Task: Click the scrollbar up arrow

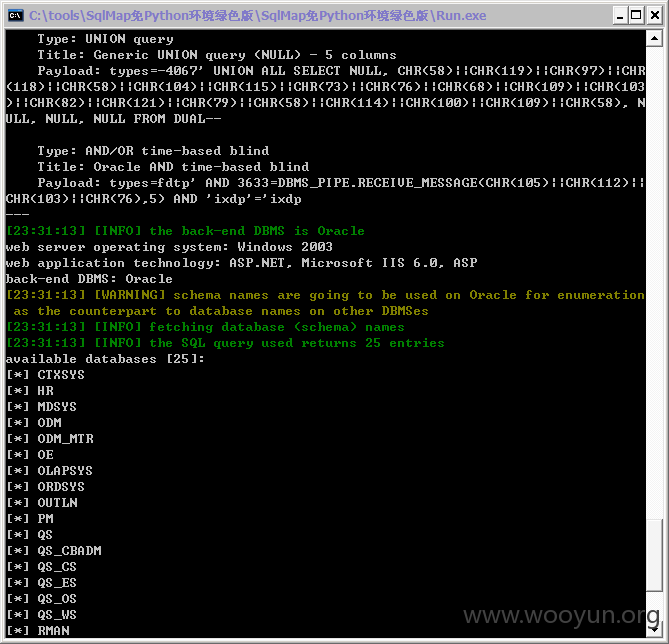Action: pyautogui.click(x=654, y=39)
